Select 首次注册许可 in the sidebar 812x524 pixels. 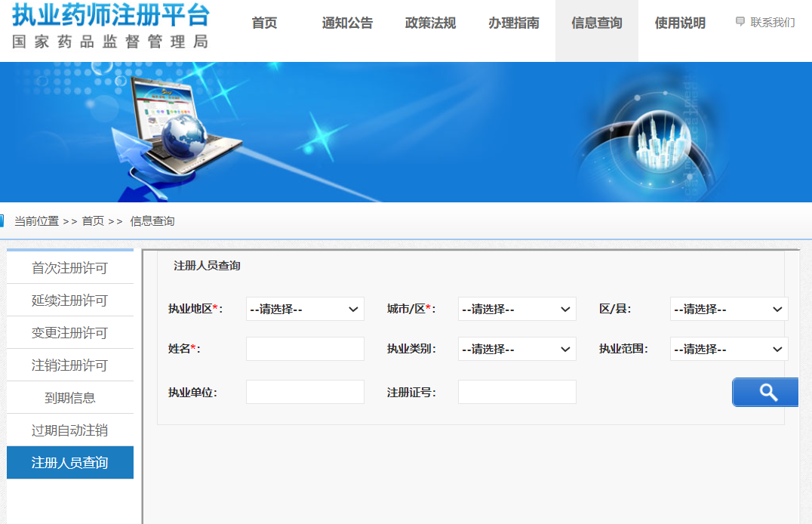pyautogui.click(x=69, y=268)
